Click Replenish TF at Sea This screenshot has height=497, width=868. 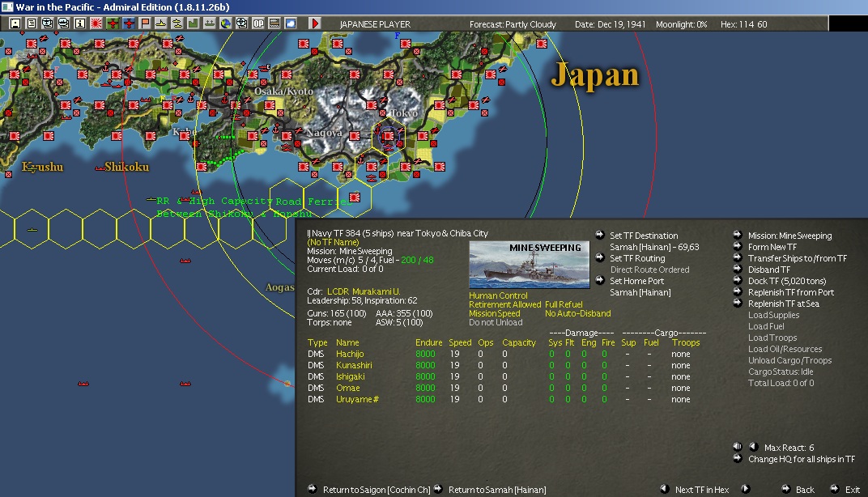(783, 304)
